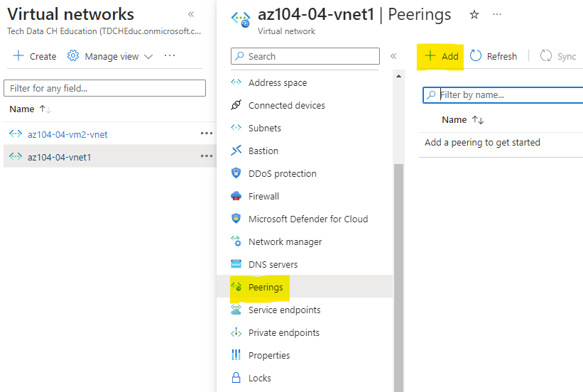This screenshot has height=392, width=583.
Task: Click the scrollbar up arrow
Action: [x=398, y=76]
